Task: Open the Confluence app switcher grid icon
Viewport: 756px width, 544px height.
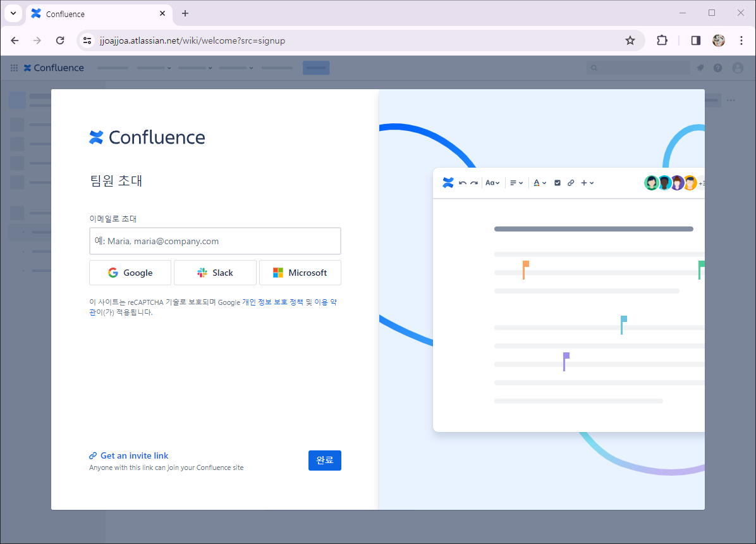Action: [14, 68]
